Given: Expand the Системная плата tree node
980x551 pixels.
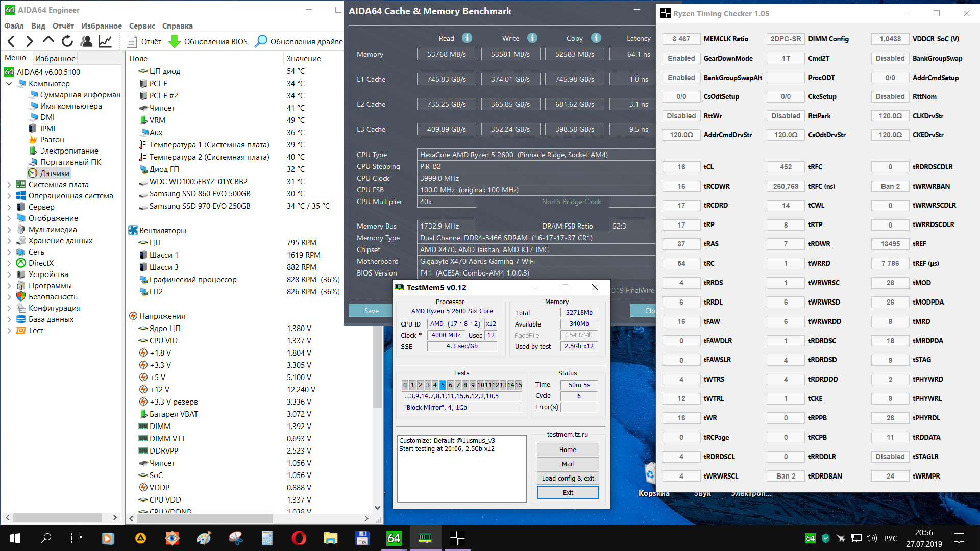Looking at the screenshot, I should (9, 185).
